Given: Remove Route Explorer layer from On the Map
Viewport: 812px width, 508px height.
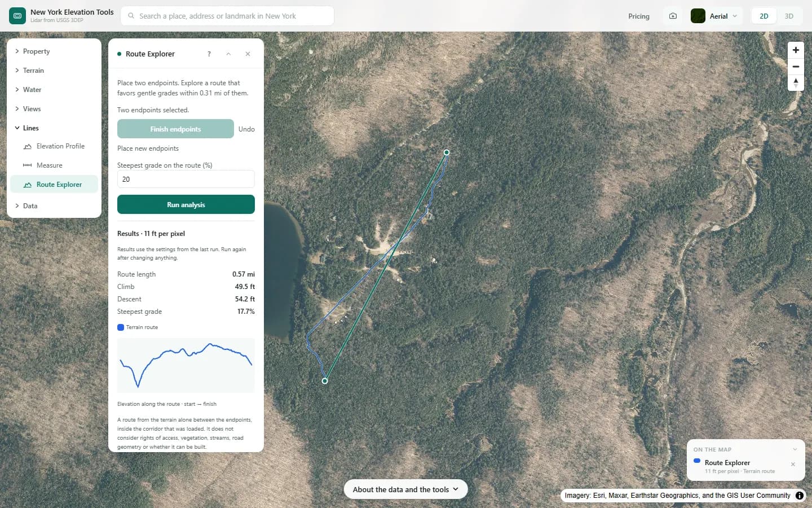Looking at the screenshot, I should (x=793, y=465).
